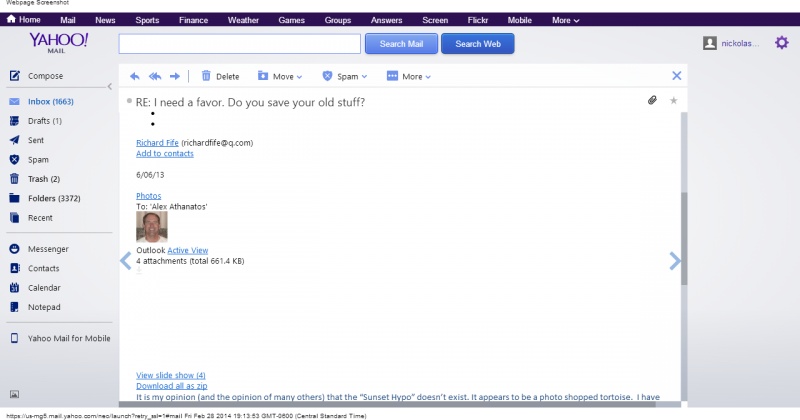Click Download all as zip link

[171, 386]
